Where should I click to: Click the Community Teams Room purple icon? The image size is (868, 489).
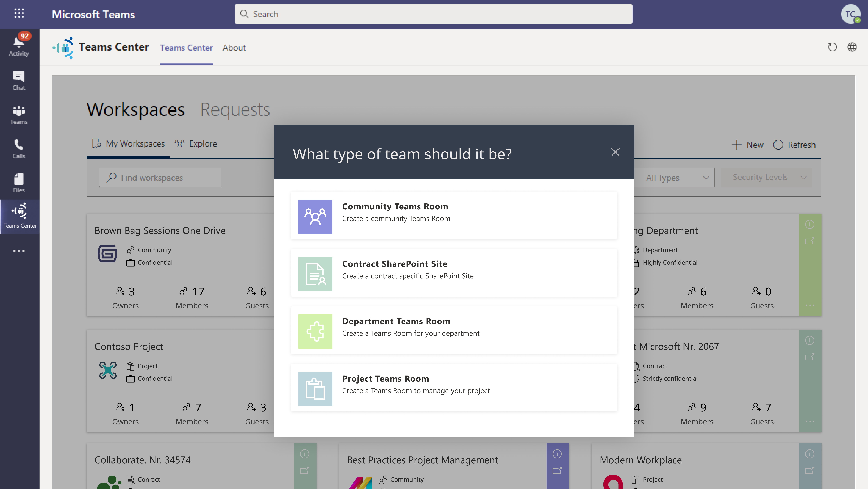click(x=315, y=217)
